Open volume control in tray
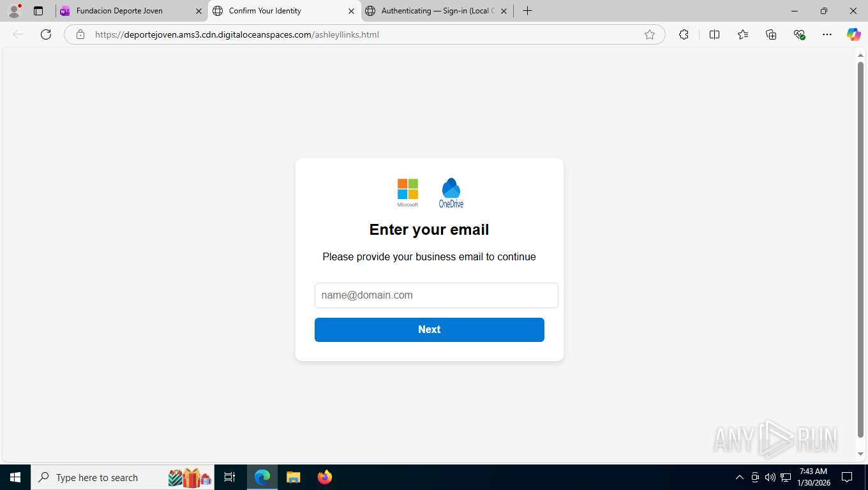This screenshot has height=490, width=868. pos(770,477)
